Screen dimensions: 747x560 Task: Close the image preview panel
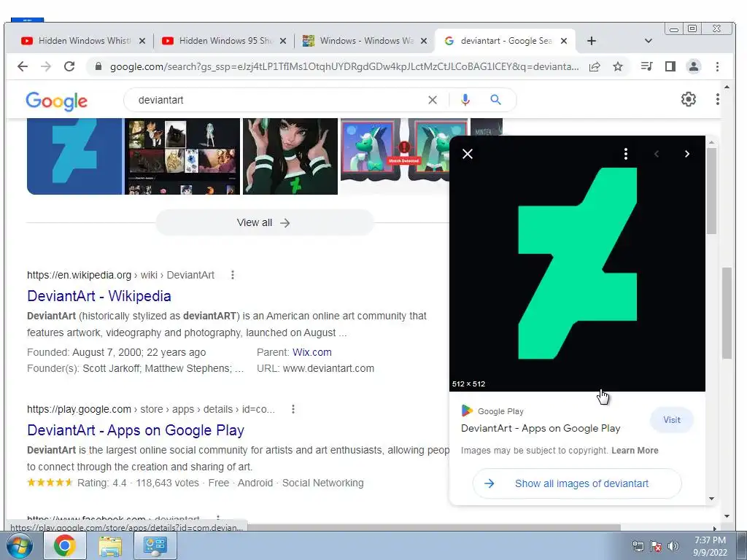pos(468,154)
